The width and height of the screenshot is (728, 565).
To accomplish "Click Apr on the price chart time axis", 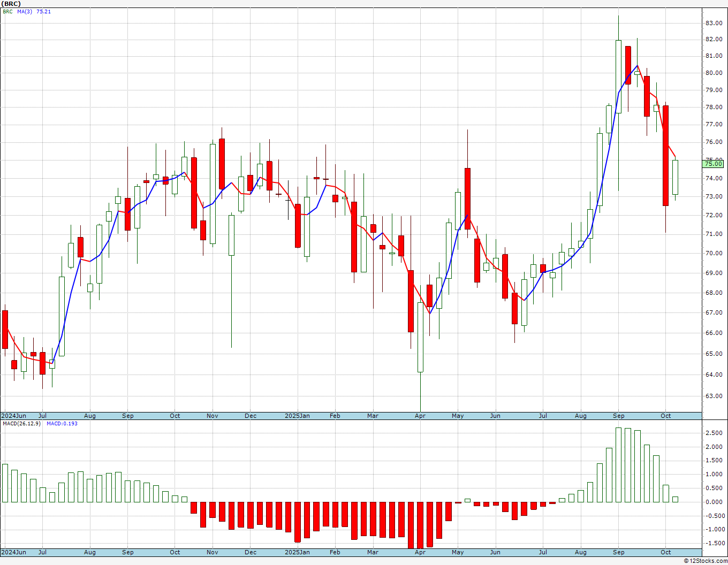I will 420,416.
